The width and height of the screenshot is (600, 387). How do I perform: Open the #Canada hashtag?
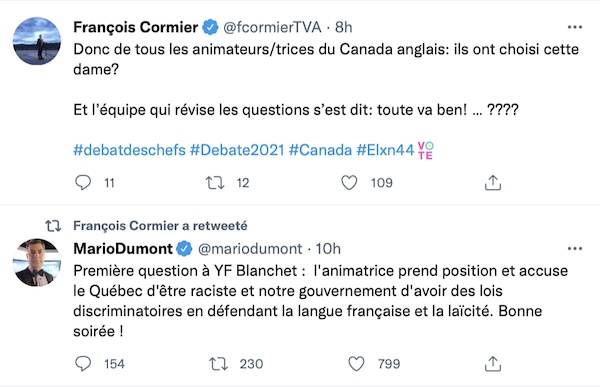(320, 150)
